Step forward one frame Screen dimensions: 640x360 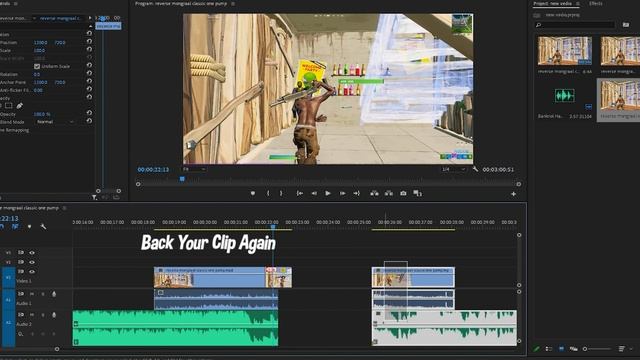(342, 193)
